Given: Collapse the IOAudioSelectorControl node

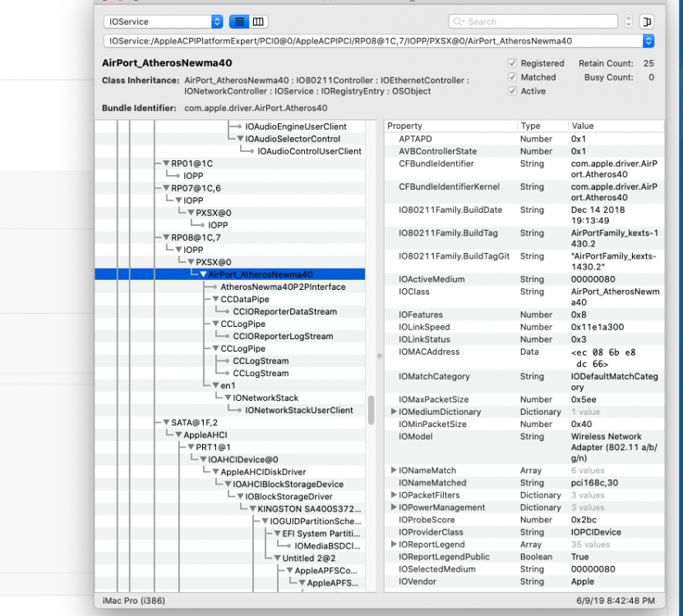Looking at the screenshot, I should click(x=240, y=139).
